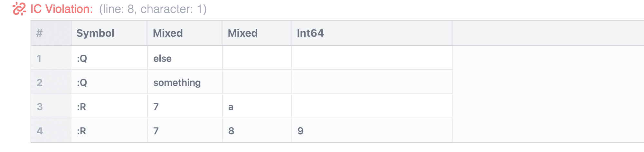Click the Int64 column header
The width and height of the screenshot is (644, 152).
(310, 33)
